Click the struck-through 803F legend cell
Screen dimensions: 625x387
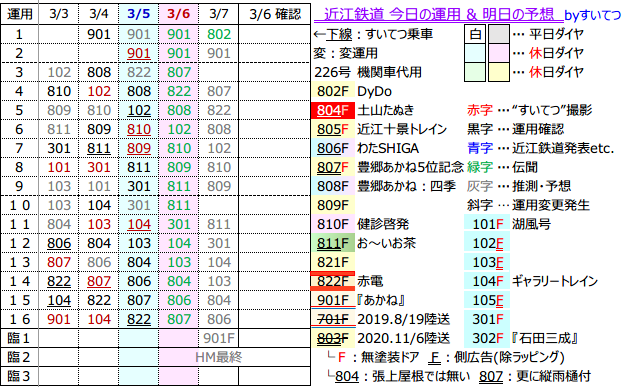(x=333, y=338)
